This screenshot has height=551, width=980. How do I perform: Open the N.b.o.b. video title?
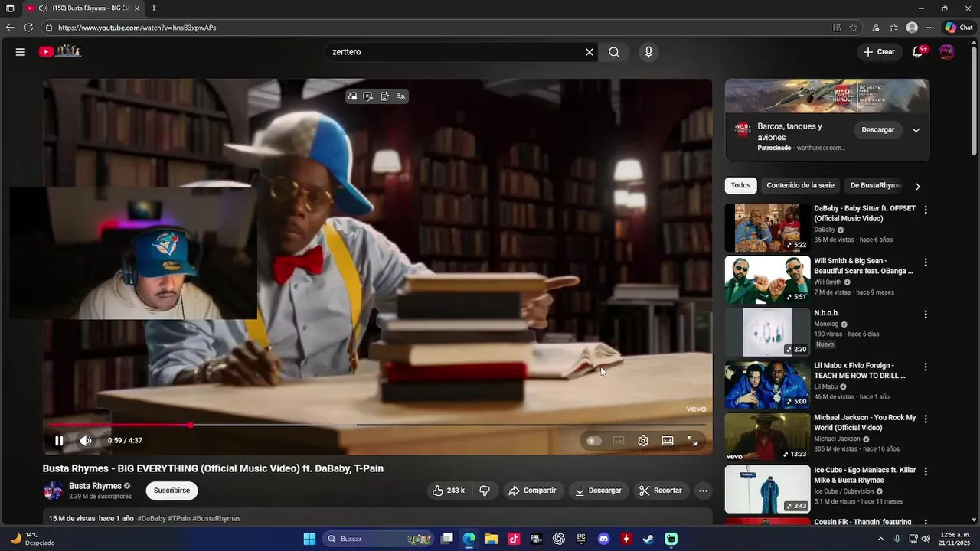827,313
